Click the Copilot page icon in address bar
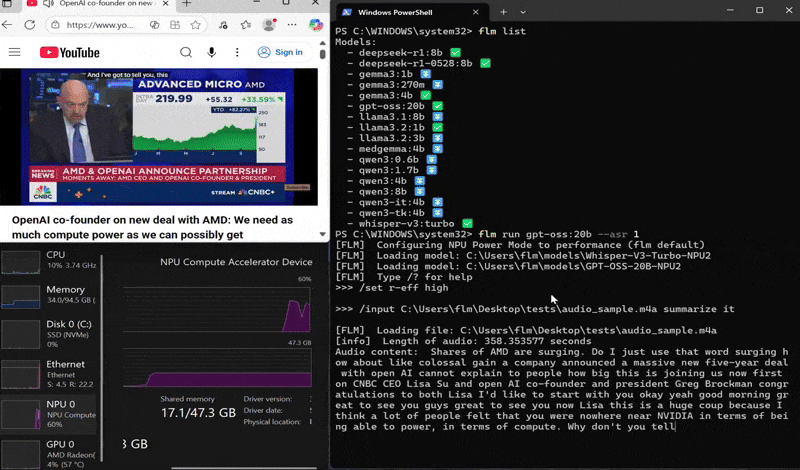 click(x=154, y=25)
